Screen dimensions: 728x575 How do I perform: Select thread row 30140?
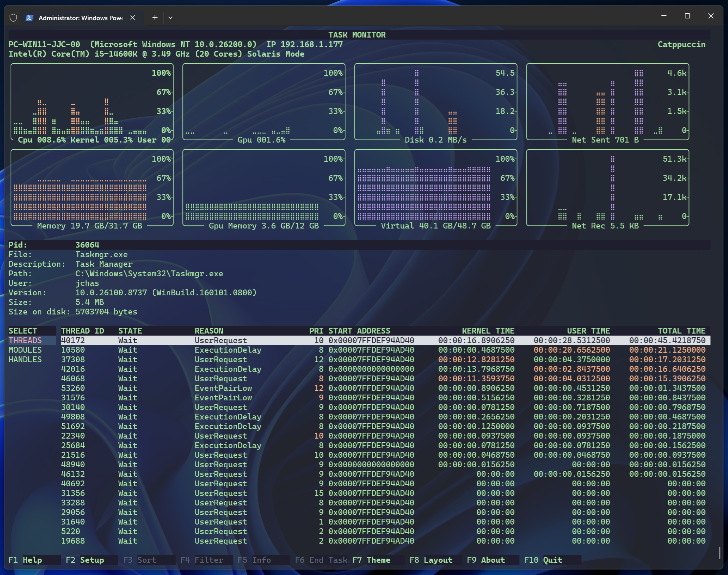[385, 407]
